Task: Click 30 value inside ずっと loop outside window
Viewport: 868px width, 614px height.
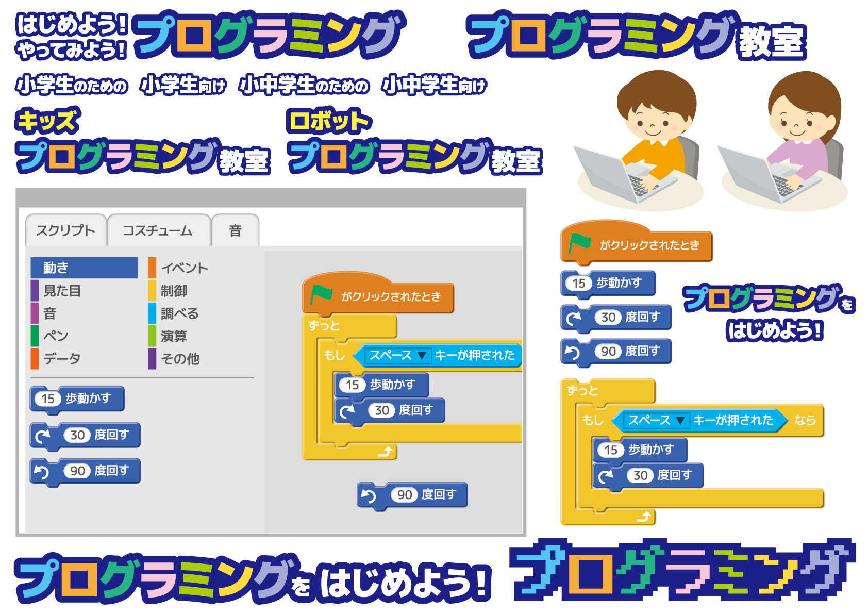Action: pos(641,476)
